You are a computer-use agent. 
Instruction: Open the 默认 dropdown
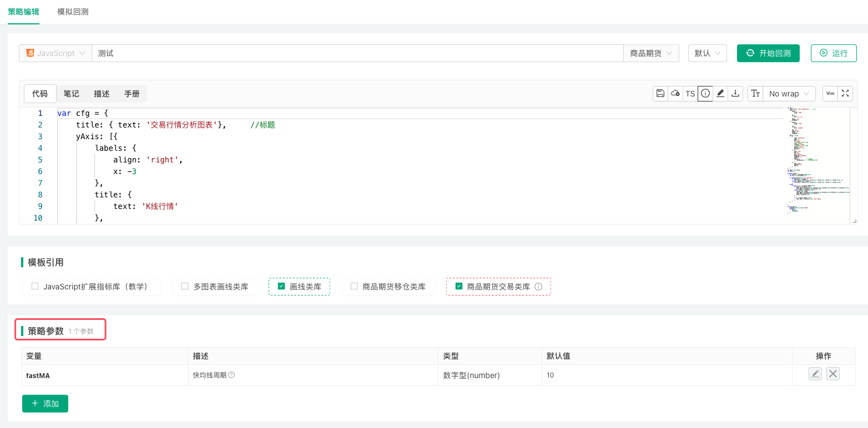click(708, 53)
